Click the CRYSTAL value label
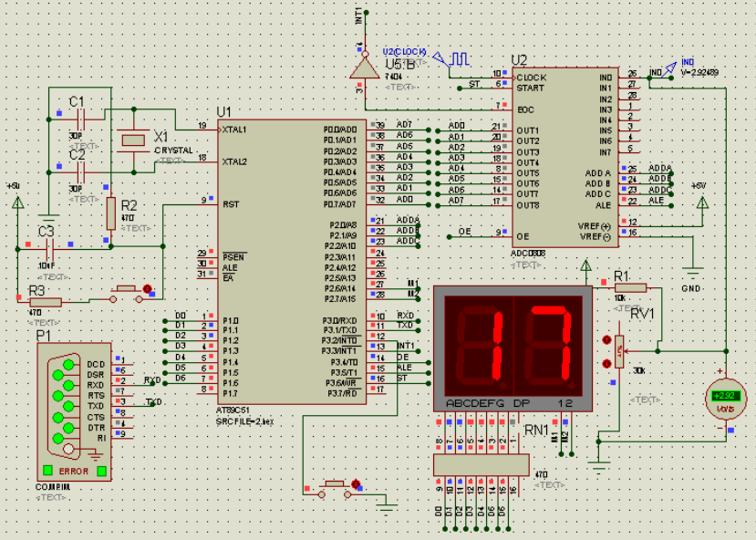 click(173, 150)
